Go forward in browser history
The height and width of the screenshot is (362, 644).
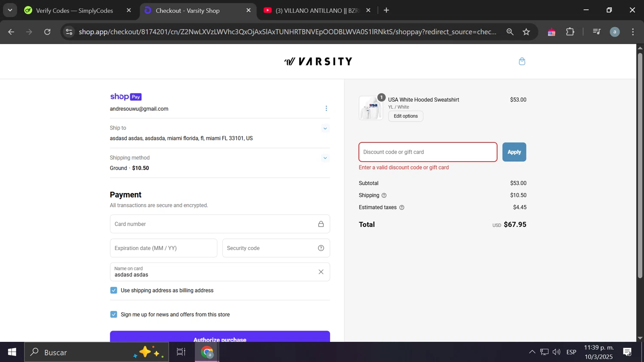[29, 32]
